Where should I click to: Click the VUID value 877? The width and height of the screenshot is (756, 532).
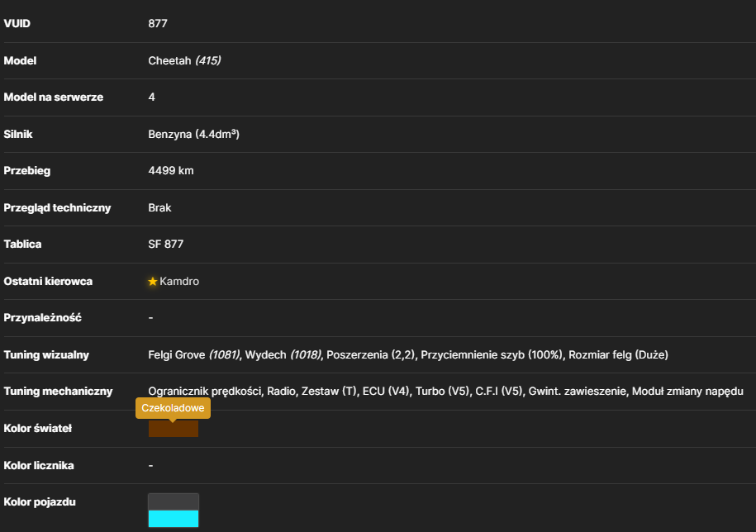coord(158,24)
